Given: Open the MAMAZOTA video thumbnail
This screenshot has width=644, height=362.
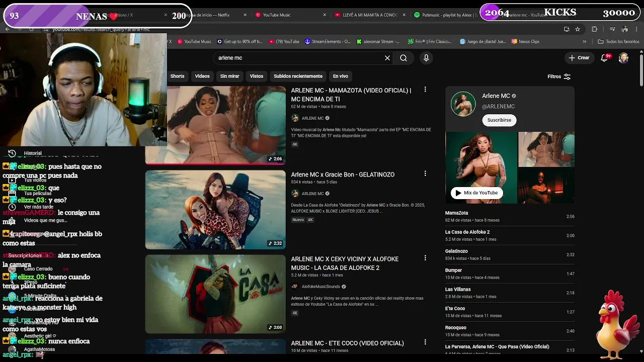Looking at the screenshot, I should click(x=215, y=125).
